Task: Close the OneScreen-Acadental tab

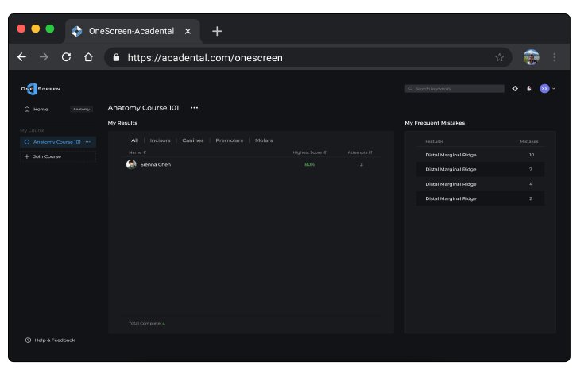Action: point(188,32)
